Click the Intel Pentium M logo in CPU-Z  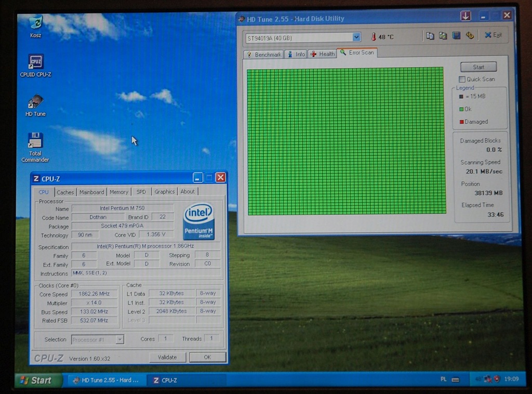pos(199,221)
